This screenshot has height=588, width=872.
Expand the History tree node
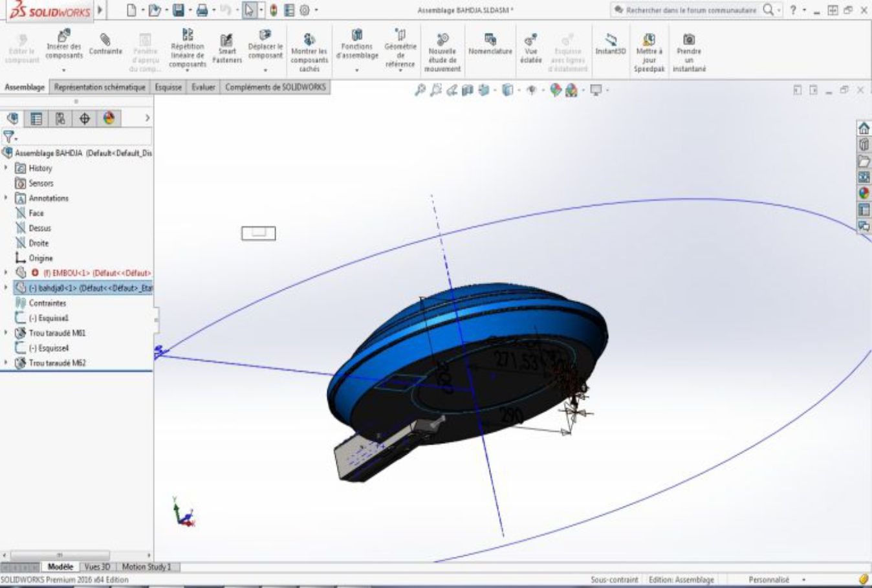(6, 168)
